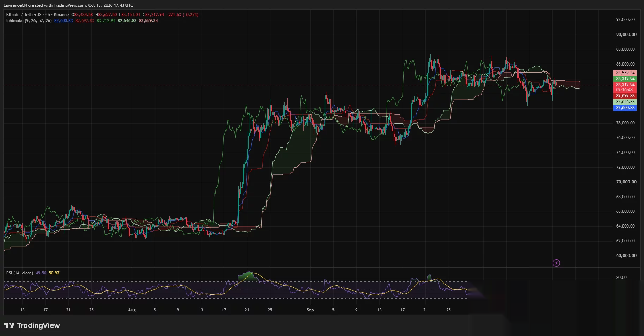Click the RSI value 49.50
Viewport: 644px width, 336px height.
[x=41, y=273]
